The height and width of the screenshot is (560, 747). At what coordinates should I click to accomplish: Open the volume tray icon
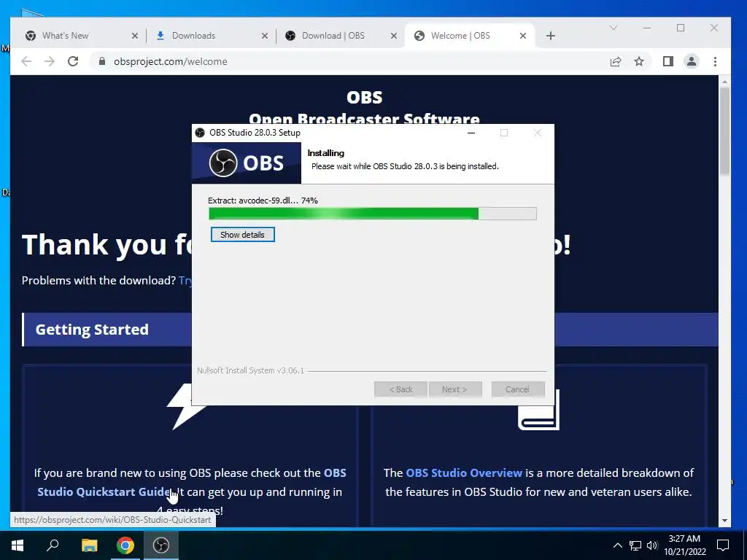point(652,545)
